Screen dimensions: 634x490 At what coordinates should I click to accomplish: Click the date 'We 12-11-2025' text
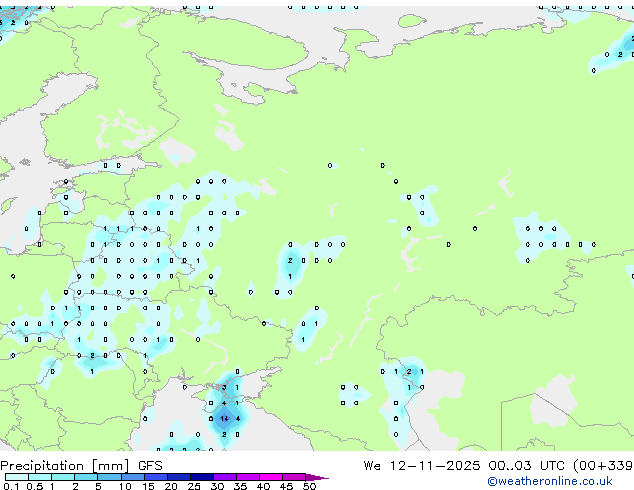coord(422,466)
